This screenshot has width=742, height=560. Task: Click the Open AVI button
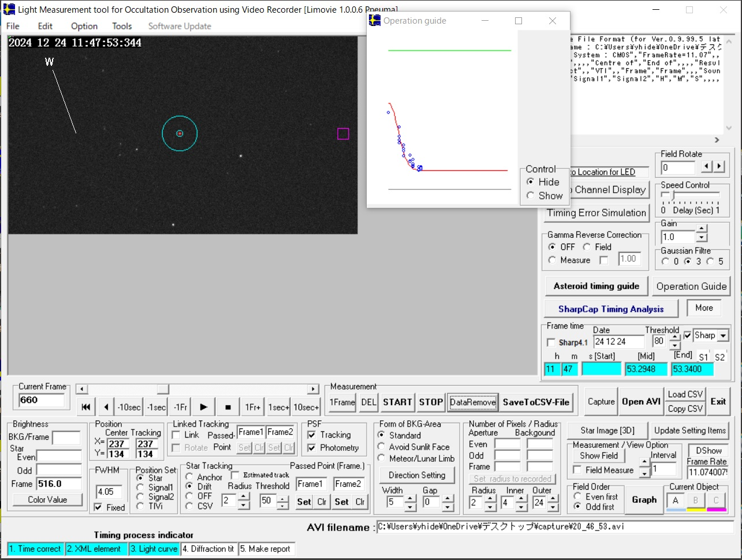641,402
